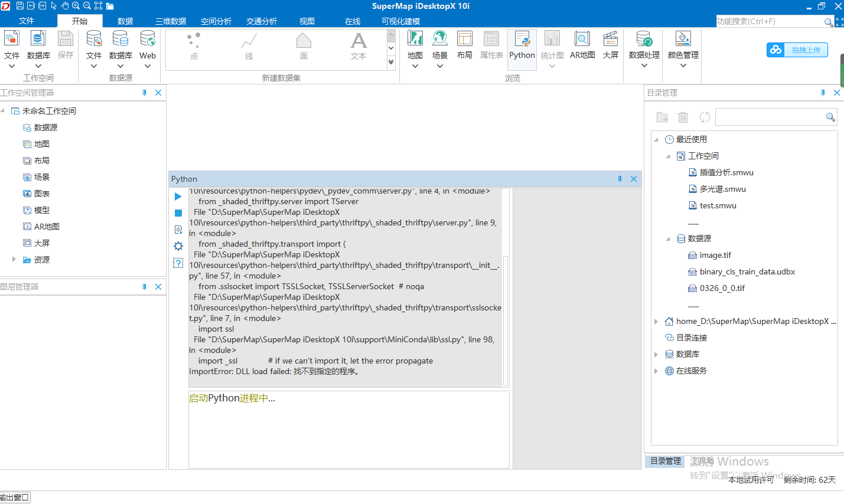Switch to the 数据 ribbon tab
This screenshot has height=504, width=844.
point(125,21)
